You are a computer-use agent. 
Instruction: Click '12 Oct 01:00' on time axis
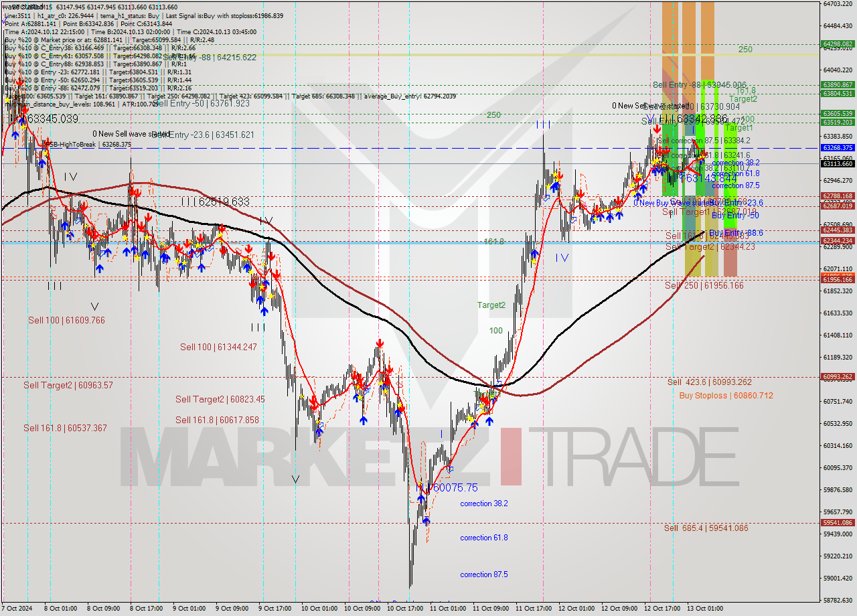click(x=576, y=609)
